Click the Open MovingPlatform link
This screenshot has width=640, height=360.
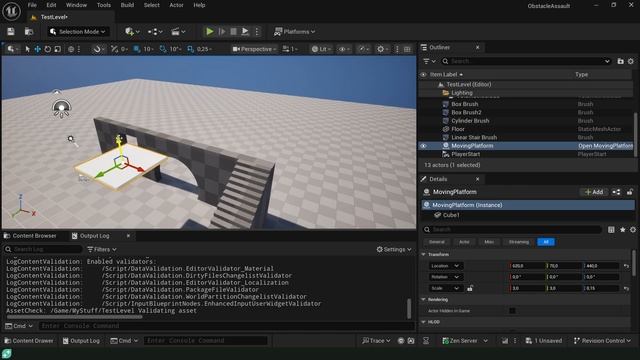(605, 146)
